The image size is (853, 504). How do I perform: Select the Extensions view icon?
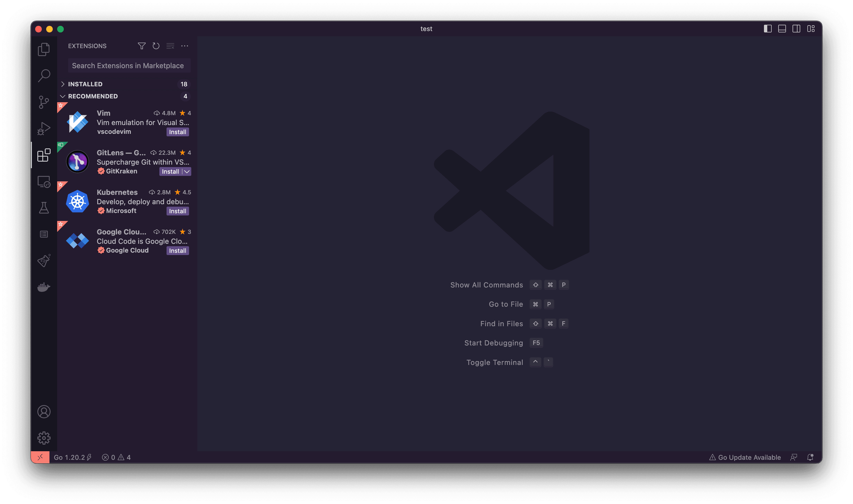44,155
